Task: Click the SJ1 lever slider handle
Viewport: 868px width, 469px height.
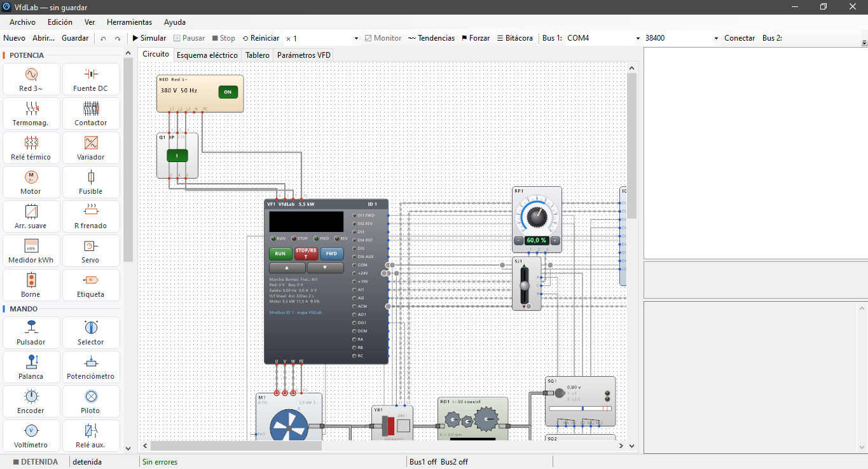Action: tap(525, 285)
